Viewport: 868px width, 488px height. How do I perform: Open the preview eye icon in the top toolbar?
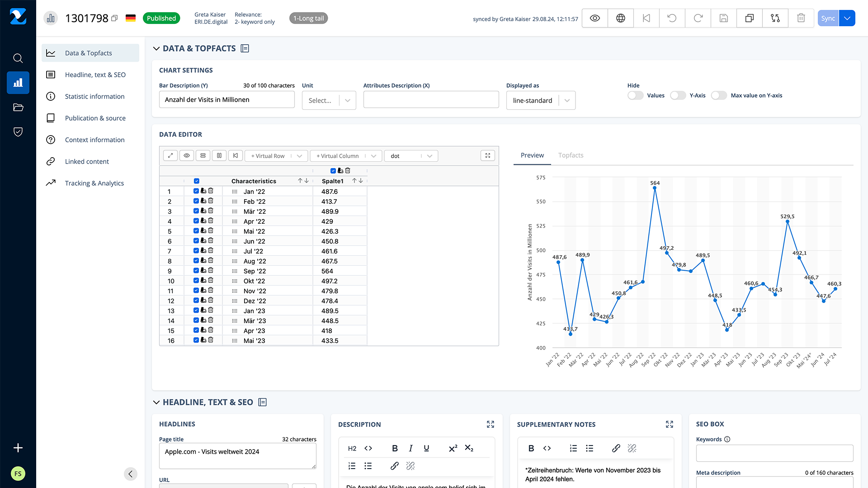click(x=594, y=18)
